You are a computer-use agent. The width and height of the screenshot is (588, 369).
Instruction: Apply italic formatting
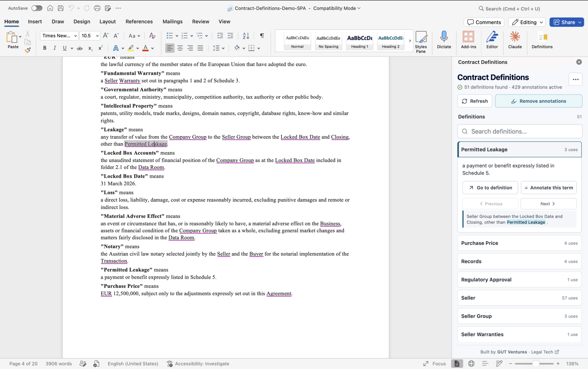click(x=55, y=48)
